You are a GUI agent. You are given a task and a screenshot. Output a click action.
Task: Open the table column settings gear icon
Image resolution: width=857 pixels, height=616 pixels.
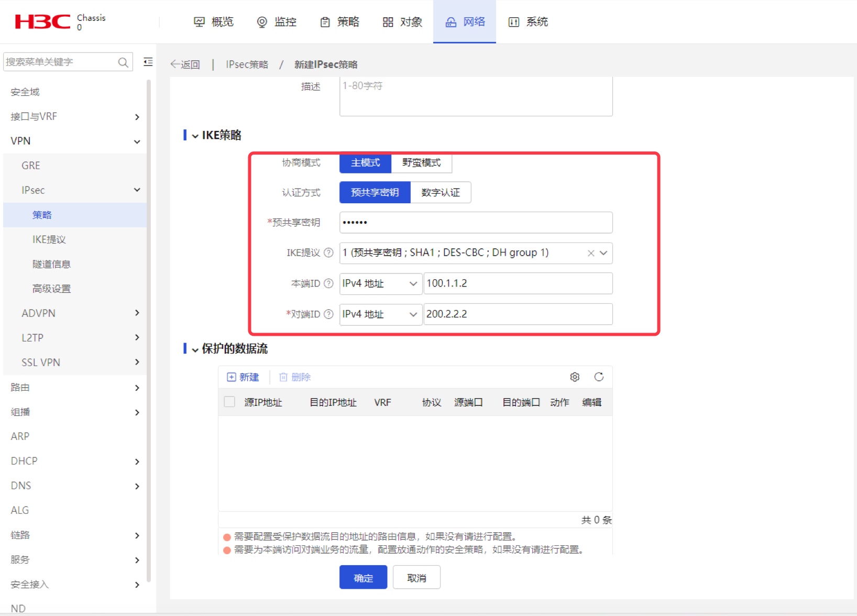click(x=575, y=377)
